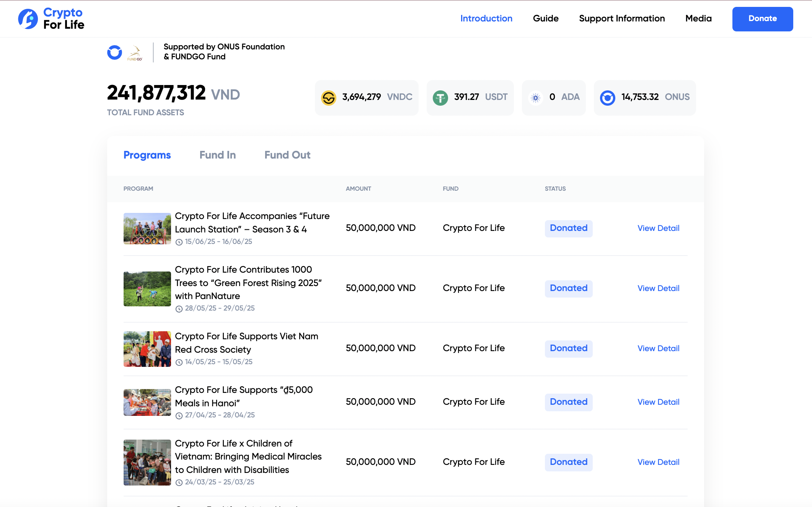Click the PROGRAM column header
Image resolution: width=812 pixels, height=507 pixels.
(x=138, y=189)
